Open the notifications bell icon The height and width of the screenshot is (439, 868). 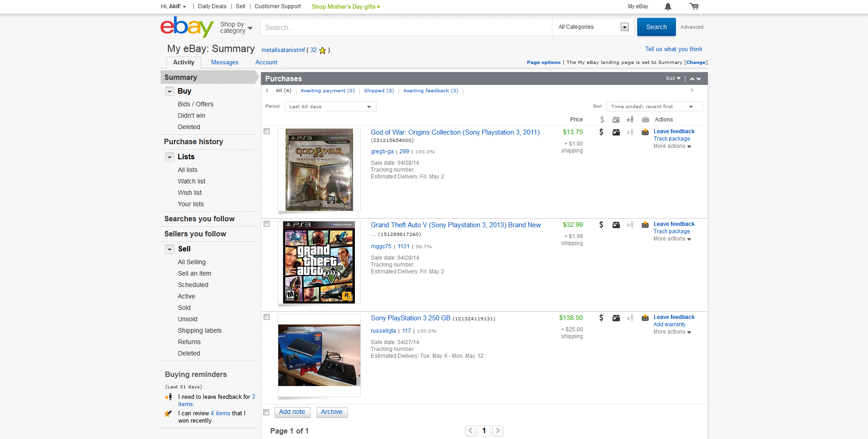(x=668, y=6)
